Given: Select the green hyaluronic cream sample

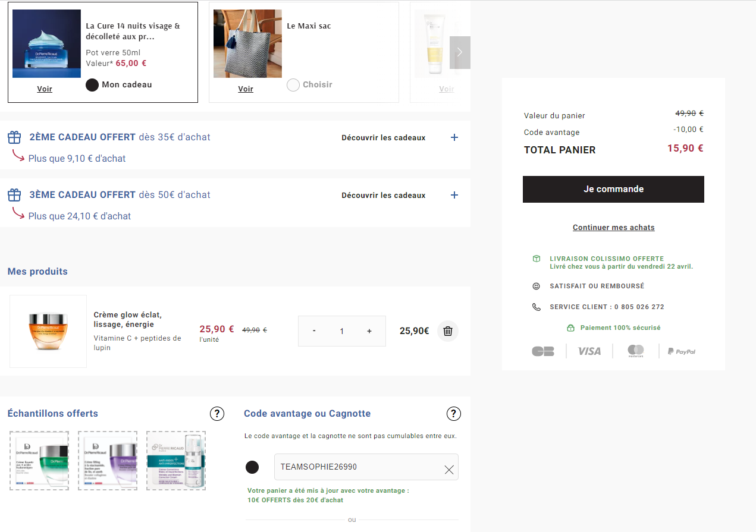Looking at the screenshot, I should coord(39,461).
